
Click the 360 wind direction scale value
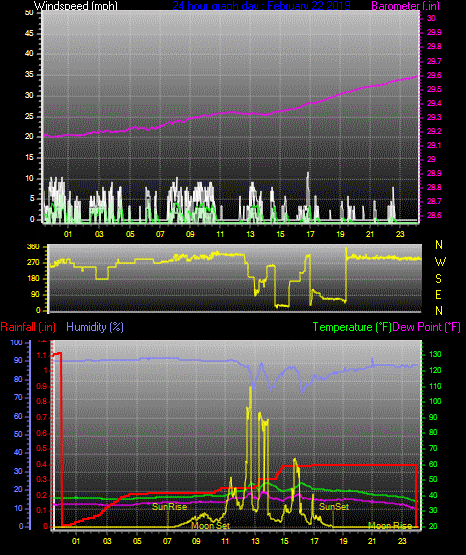(x=33, y=247)
